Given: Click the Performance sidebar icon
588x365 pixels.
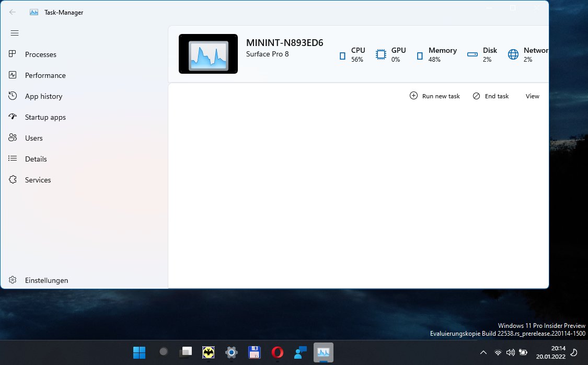Looking at the screenshot, I should click(x=13, y=75).
